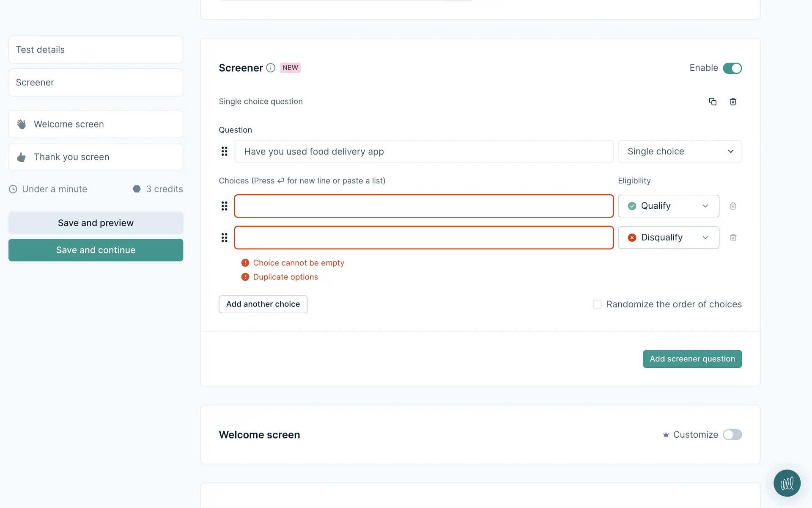Click Save and continue button
The width and height of the screenshot is (812, 508).
tap(96, 250)
